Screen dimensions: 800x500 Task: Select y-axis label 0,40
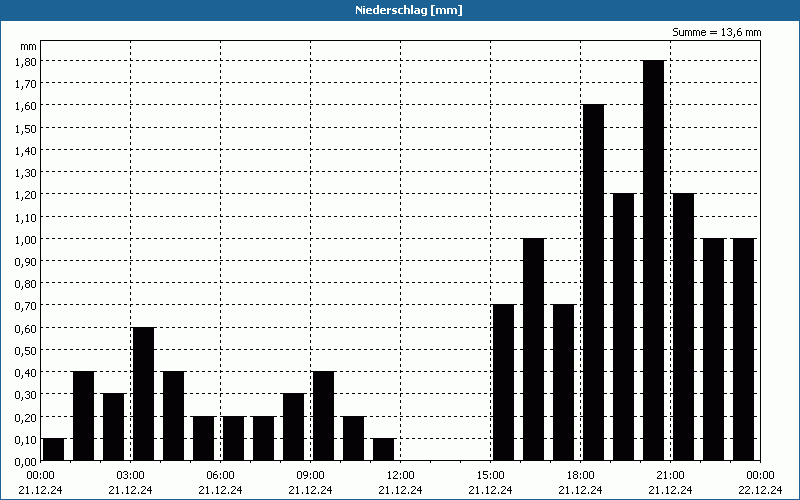pos(26,372)
